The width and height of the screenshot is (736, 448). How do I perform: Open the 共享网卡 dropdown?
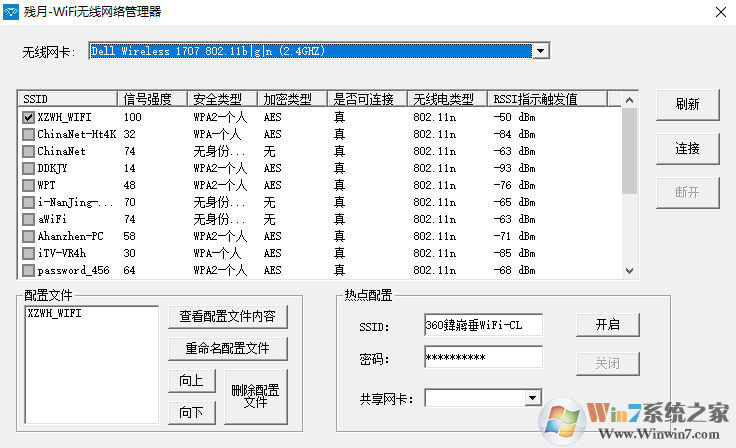point(532,398)
